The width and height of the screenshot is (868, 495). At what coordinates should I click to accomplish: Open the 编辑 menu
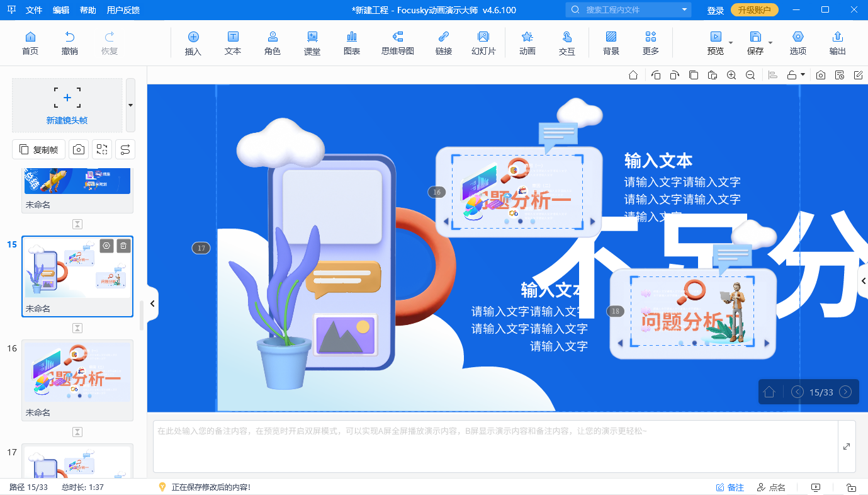[61, 10]
